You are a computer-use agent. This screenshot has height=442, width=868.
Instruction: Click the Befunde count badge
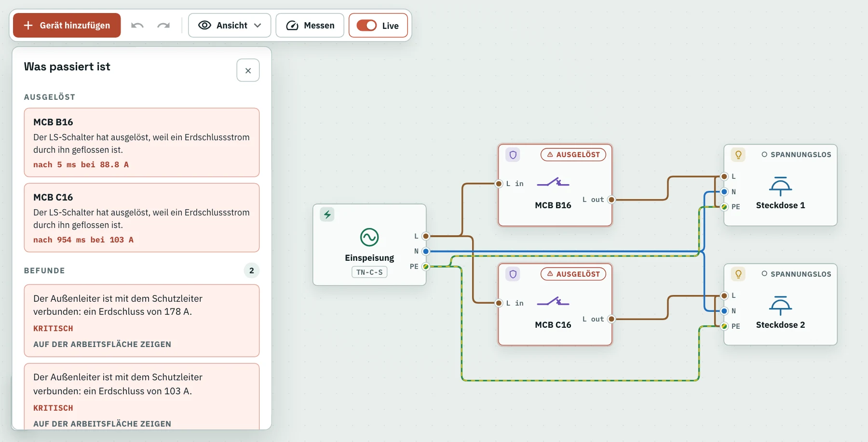pyautogui.click(x=251, y=270)
